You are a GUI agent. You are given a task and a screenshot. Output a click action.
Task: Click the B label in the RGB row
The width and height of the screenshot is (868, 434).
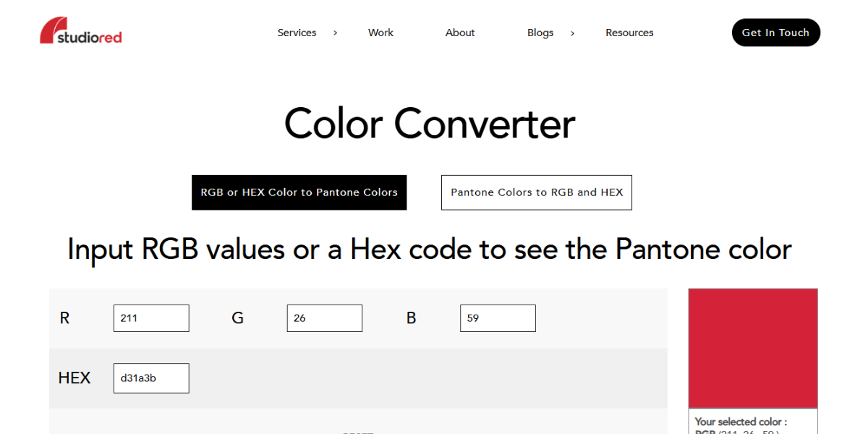click(x=411, y=318)
